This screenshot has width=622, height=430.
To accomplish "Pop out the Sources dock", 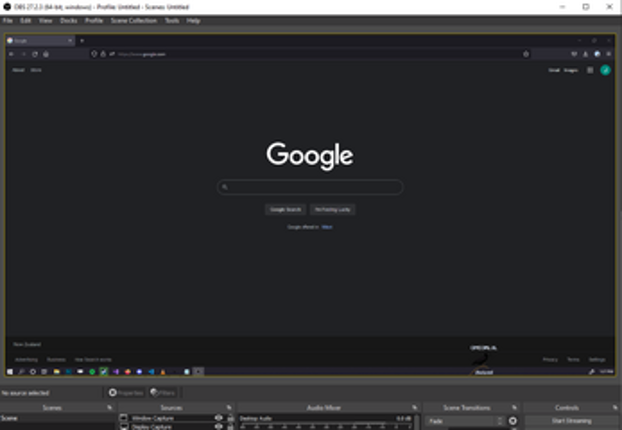I will click(229, 407).
